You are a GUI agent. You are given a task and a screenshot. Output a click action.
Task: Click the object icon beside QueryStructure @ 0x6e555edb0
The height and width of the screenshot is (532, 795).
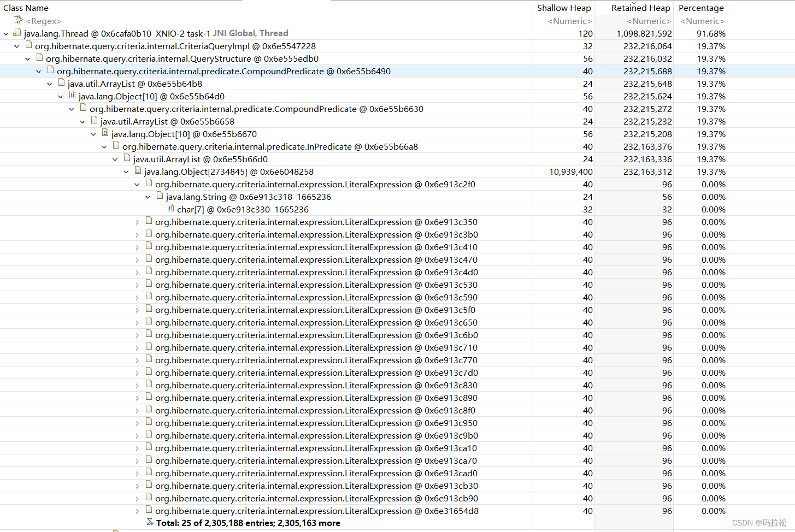click(39, 58)
